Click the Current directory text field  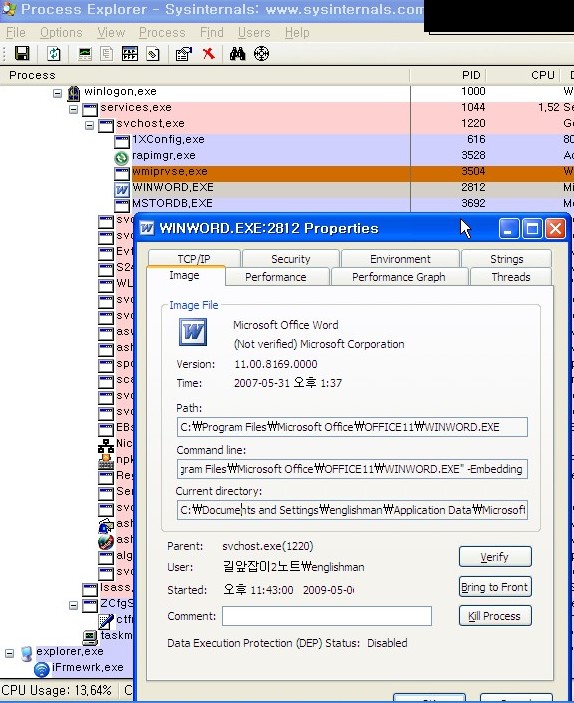(x=352, y=510)
